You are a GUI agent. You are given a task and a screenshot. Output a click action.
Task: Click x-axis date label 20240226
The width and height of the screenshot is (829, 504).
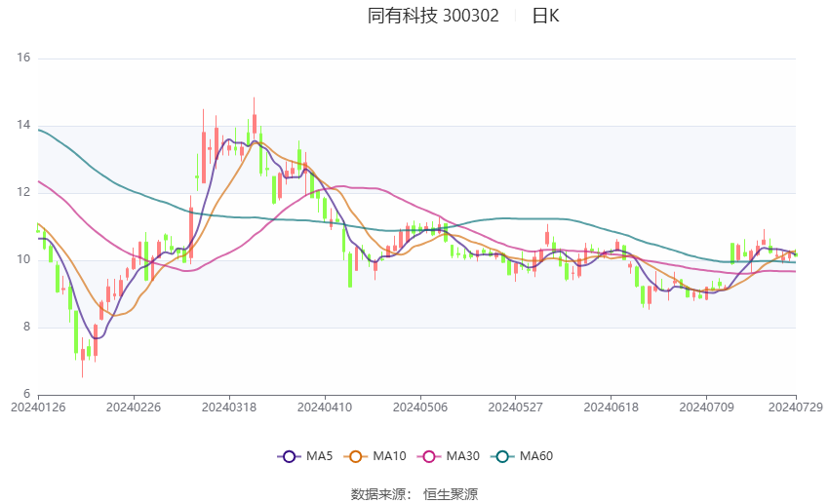point(134,407)
